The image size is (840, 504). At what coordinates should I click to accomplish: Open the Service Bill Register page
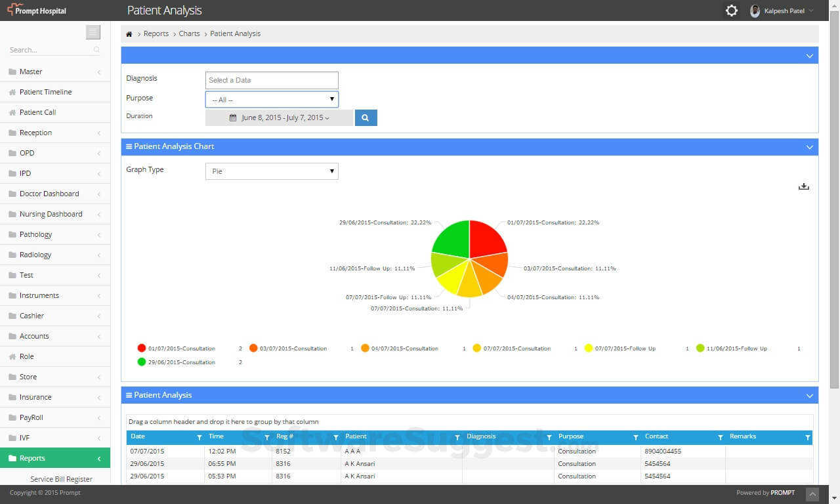point(61,479)
